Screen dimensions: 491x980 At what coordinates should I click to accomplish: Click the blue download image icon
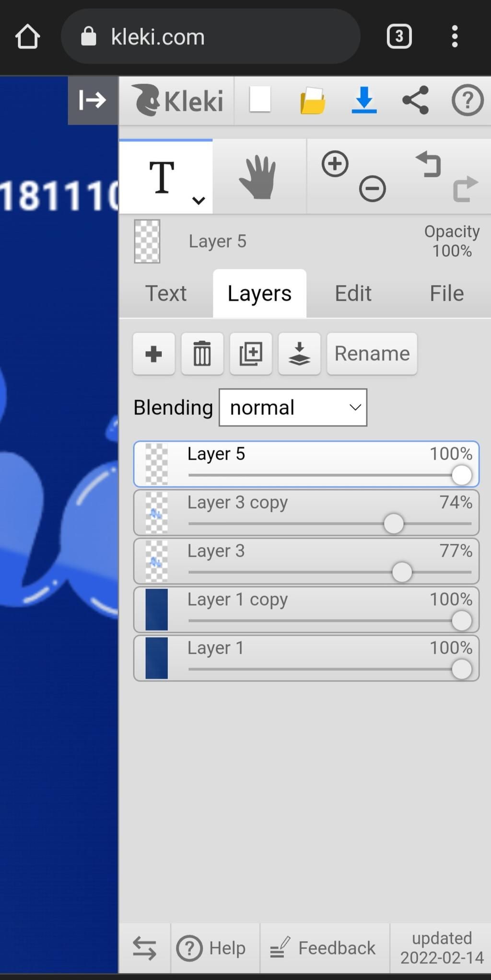(x=364, y=100)
